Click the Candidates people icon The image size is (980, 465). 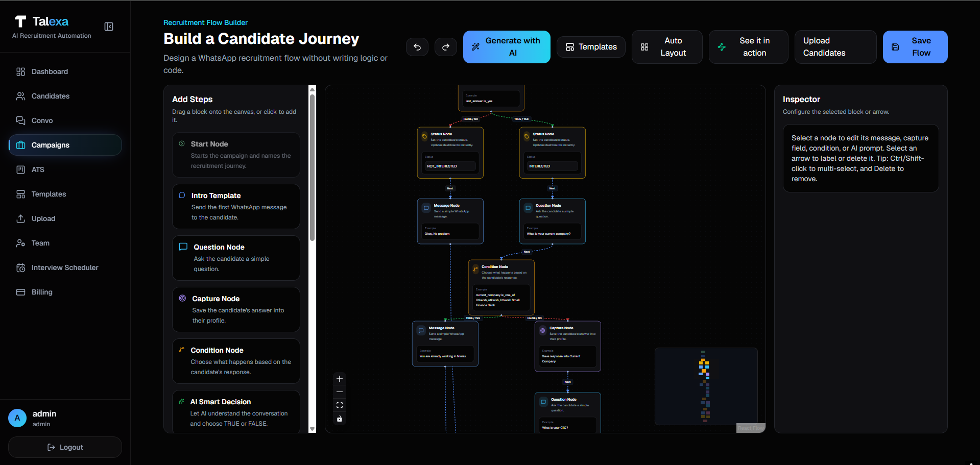20,96
